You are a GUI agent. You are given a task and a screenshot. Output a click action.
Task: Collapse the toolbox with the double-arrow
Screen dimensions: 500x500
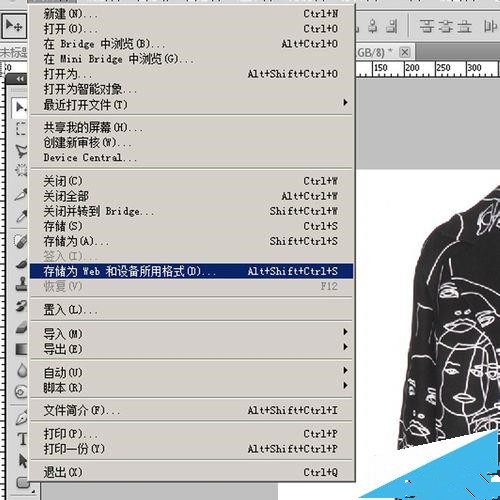(20, 79)
